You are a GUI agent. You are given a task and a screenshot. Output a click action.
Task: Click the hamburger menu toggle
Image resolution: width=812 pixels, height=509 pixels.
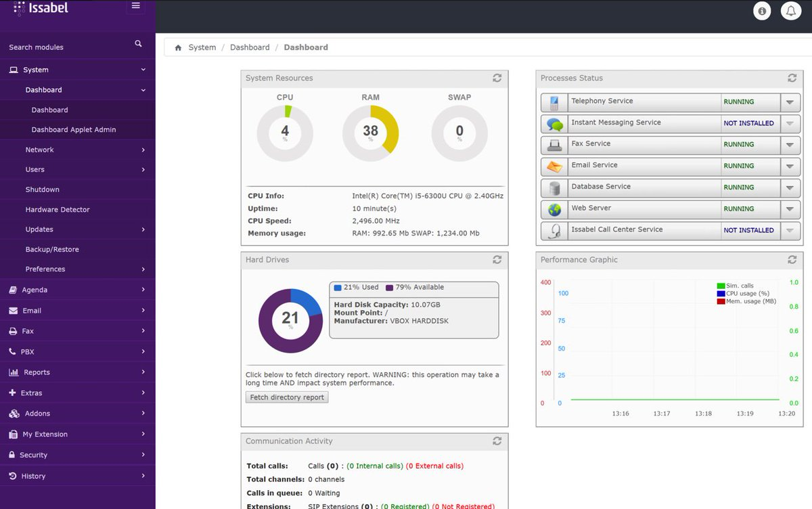135,6
